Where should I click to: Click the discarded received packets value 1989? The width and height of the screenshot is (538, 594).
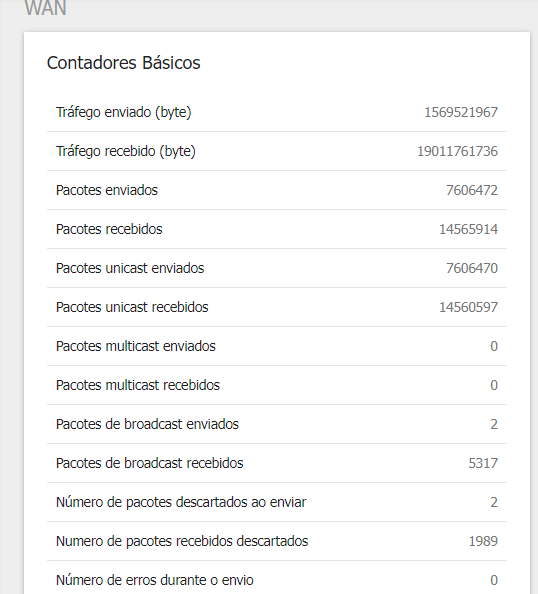click(483, 541)
